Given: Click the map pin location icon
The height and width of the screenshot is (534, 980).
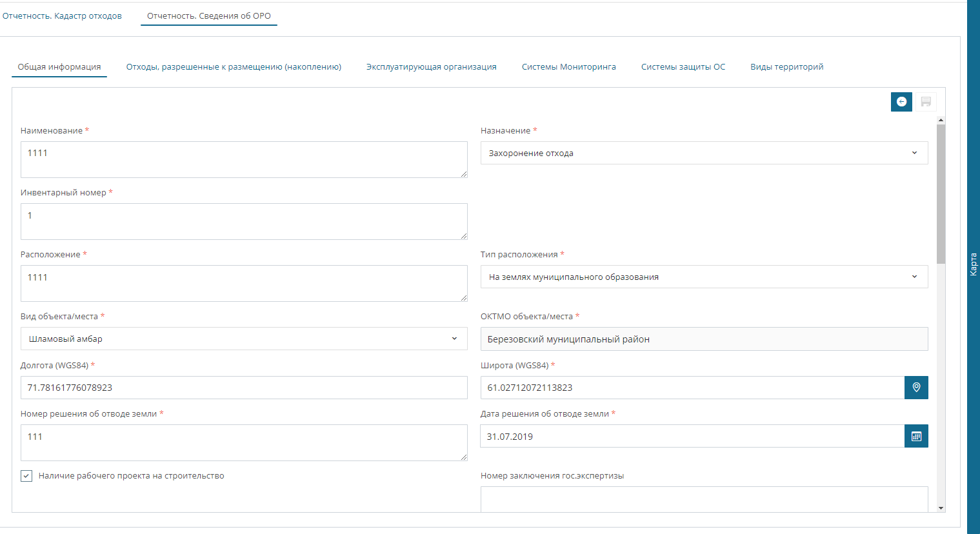Looking at the screenshot, I should coord(916,388).
